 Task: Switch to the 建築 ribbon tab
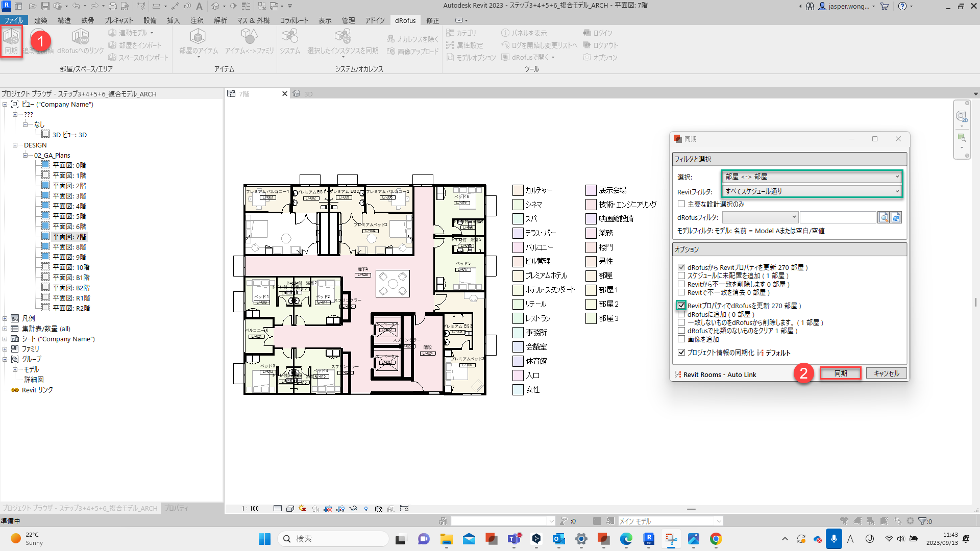coord(41,20)
